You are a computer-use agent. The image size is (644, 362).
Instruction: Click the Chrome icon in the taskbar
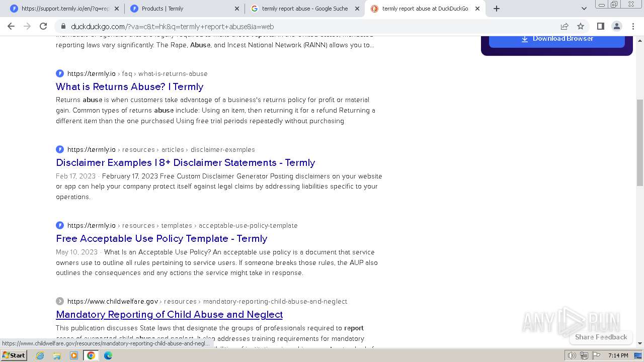click(x=91, y=355)
